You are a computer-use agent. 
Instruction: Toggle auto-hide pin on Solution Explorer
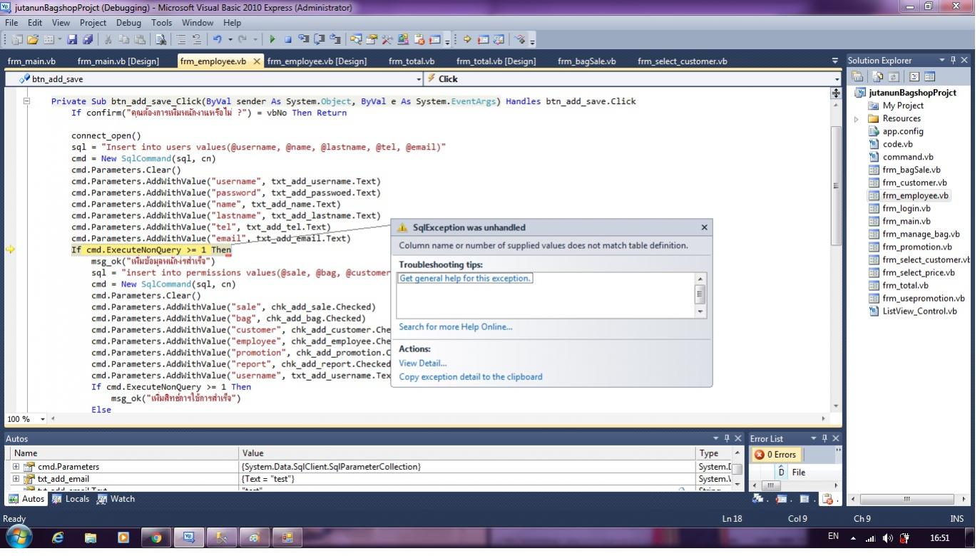point(954,61)
